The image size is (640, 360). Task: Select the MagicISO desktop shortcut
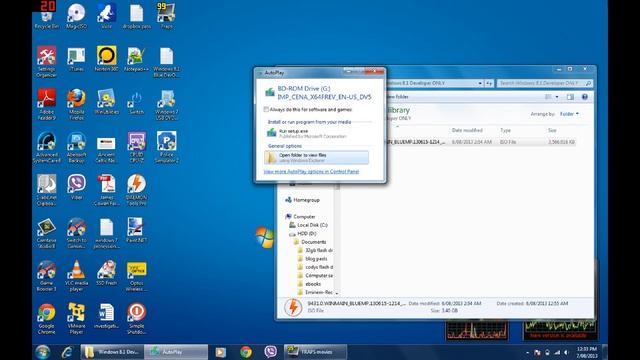pos(76,16)
